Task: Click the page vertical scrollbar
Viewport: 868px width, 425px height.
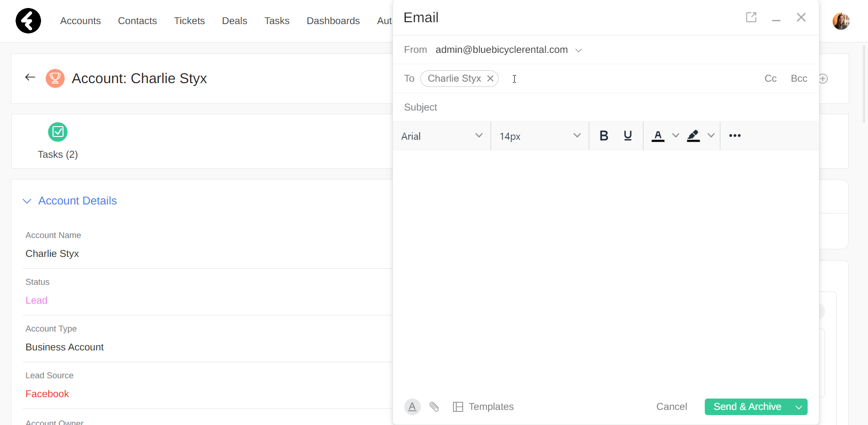Action: pos(864,85)
